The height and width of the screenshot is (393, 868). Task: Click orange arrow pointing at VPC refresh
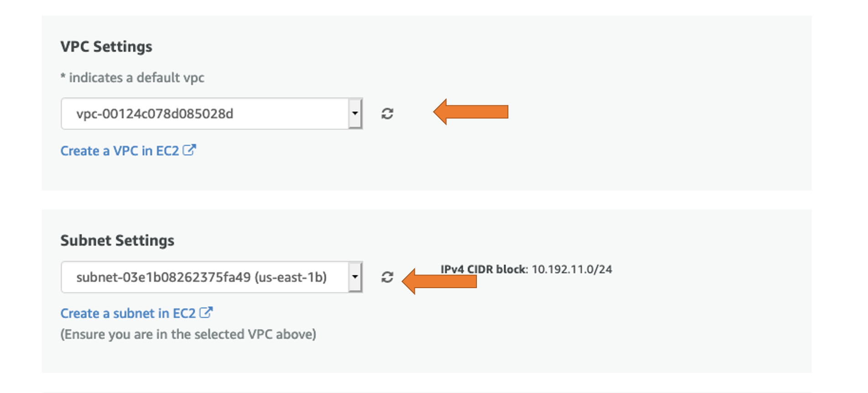tap(471, 112)
